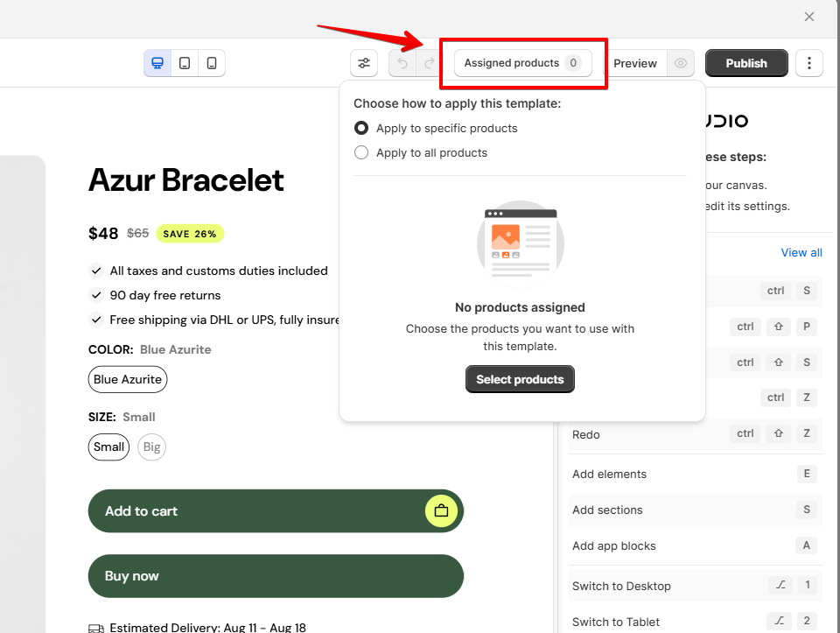Open the Assigned products dropdown

click(523, 63)
